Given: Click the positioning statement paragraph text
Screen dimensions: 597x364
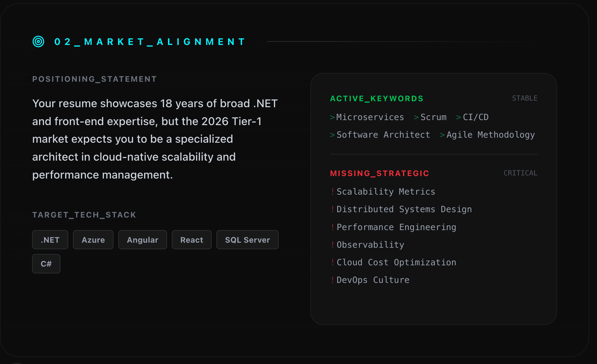Looking at the screenshot, I should tap(155, 139).
